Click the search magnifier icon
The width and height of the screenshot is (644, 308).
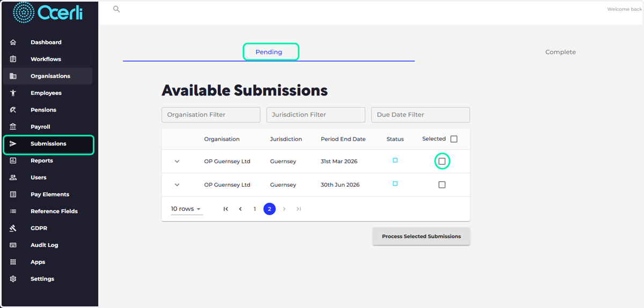pyautogui.click(x=116, y=9)
